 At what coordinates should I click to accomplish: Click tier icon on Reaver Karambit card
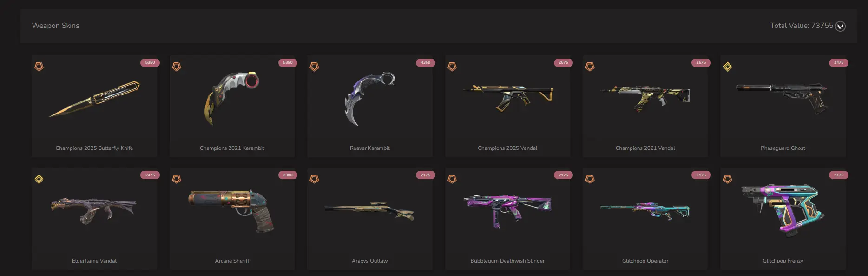315,67
